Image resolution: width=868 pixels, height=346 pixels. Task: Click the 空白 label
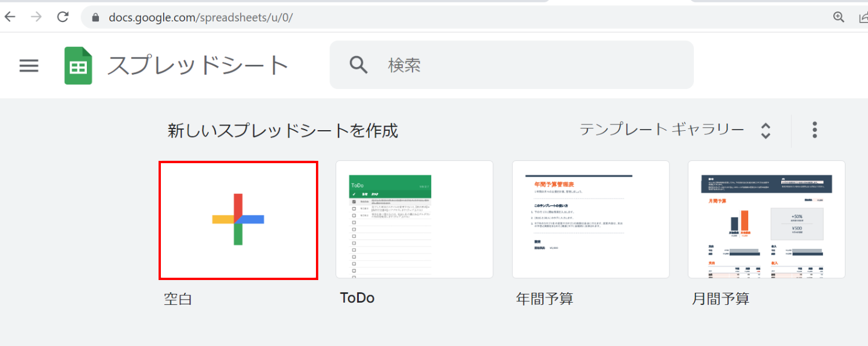(178, 299)
